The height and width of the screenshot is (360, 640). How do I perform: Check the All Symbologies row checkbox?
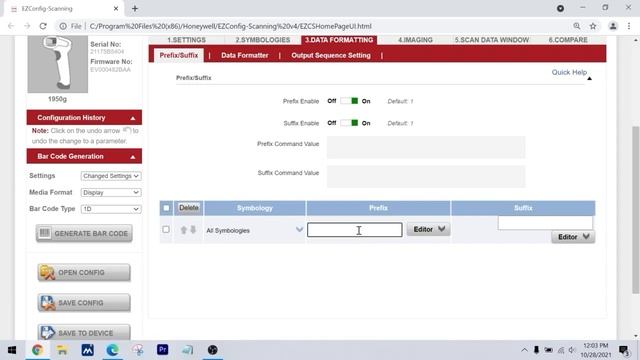[166, 229]
